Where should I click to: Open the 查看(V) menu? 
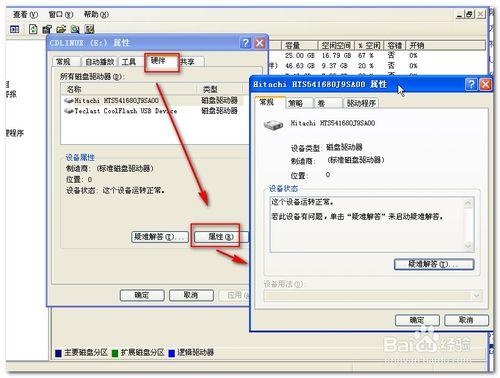(x=25, y=14)
